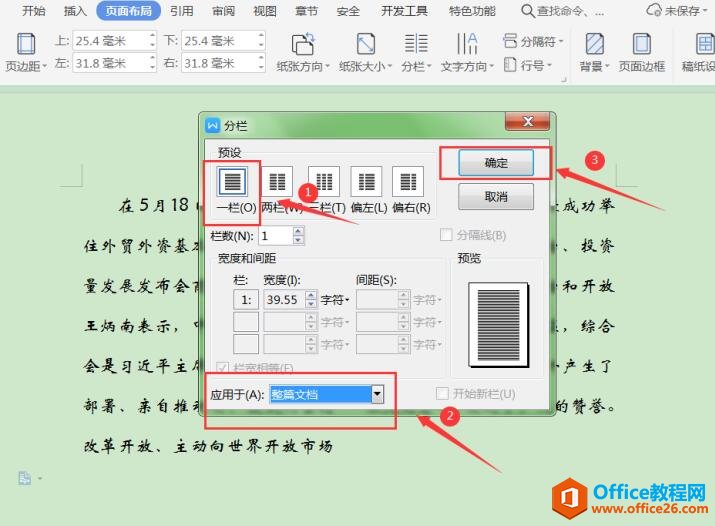
Task: Expand the 纸张方向 dropdown arrow
Action: 327,67
